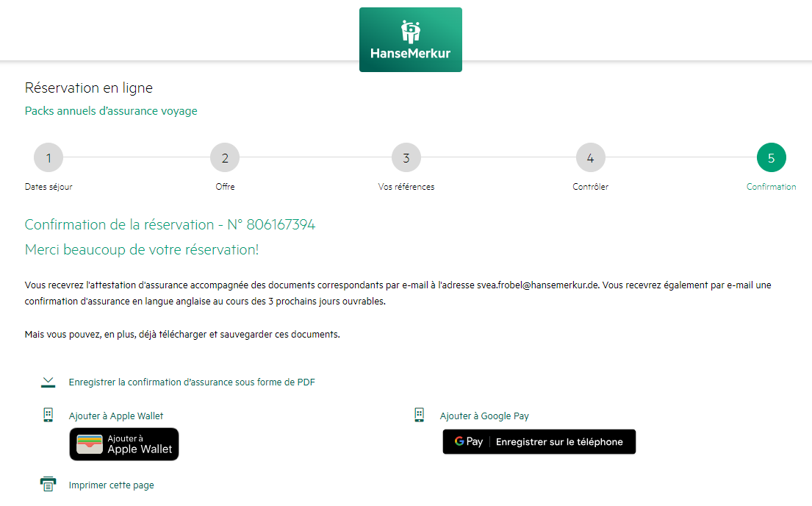Jump to step 4 circle
The width and height of the screenshot is (812, 506).
pyautogui.click(x=590, y=157)
